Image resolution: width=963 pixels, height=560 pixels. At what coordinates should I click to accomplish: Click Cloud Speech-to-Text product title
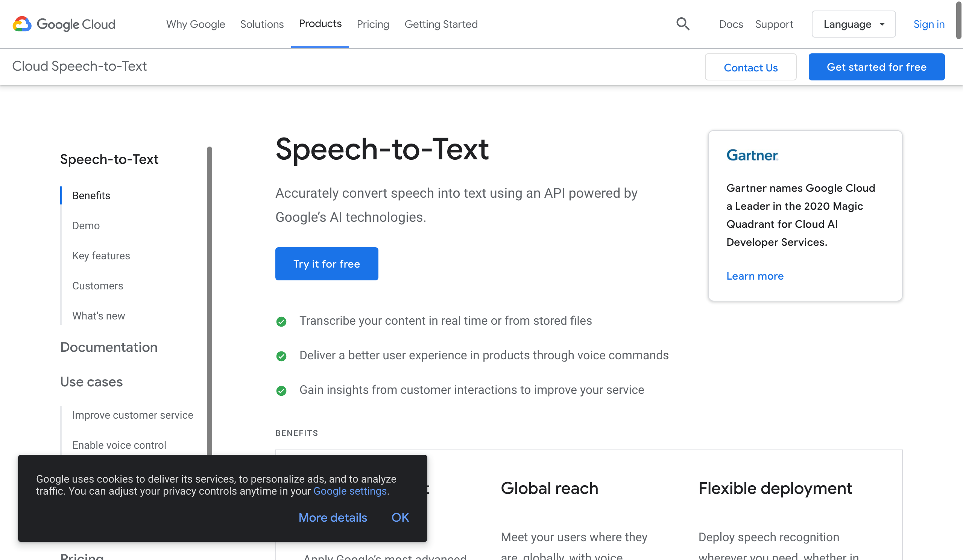point(79,66)
